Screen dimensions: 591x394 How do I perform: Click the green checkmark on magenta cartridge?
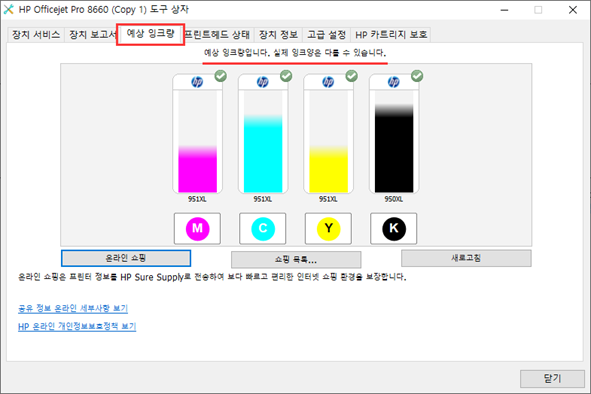(x=221, y=76)
